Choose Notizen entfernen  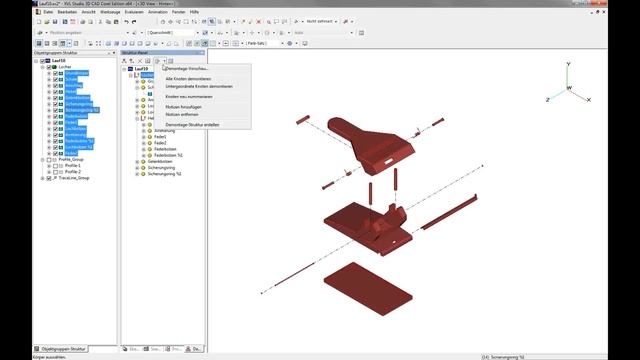pyautogui.click(x=182, y=115)
